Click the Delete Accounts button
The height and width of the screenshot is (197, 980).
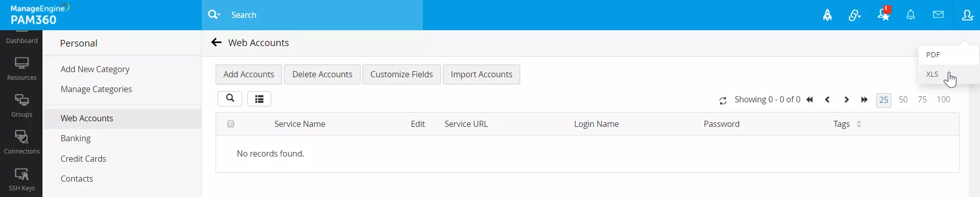pos(322,74)
